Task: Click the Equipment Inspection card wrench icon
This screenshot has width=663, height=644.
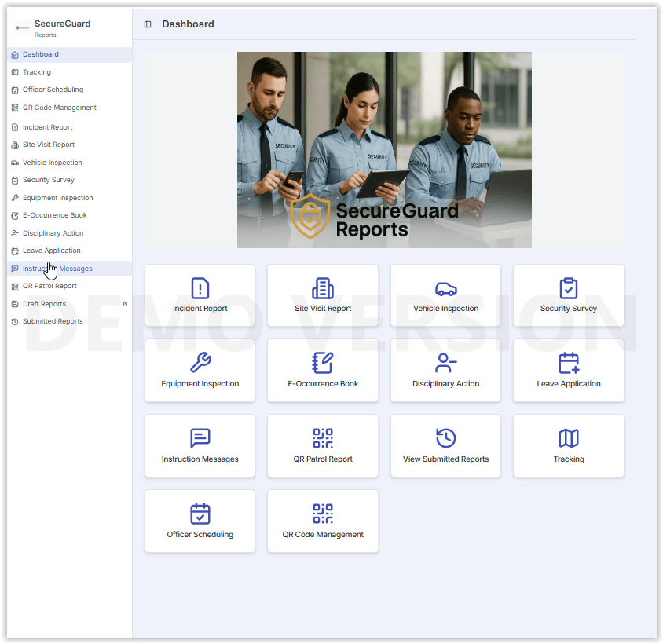Action: click(200, 362)
